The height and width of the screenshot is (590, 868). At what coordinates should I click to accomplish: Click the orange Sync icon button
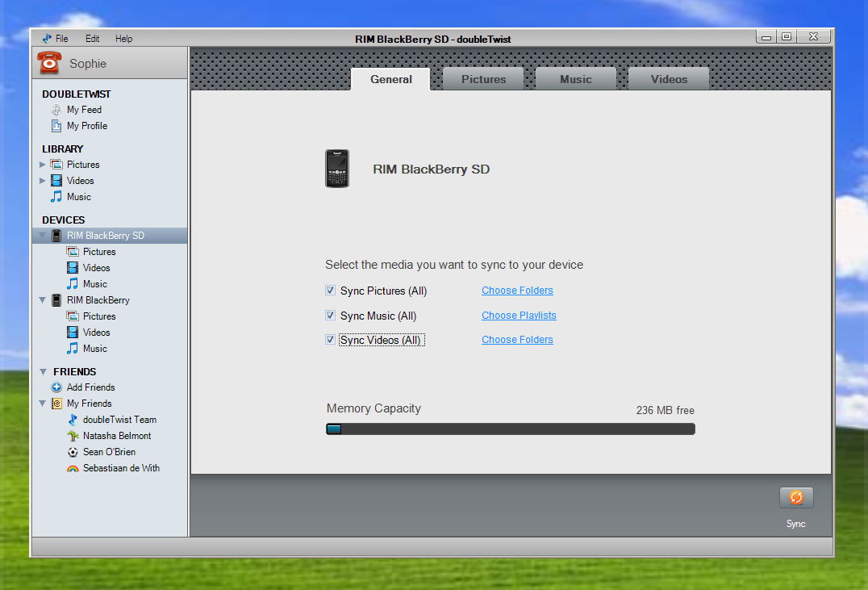pos(796,497)
